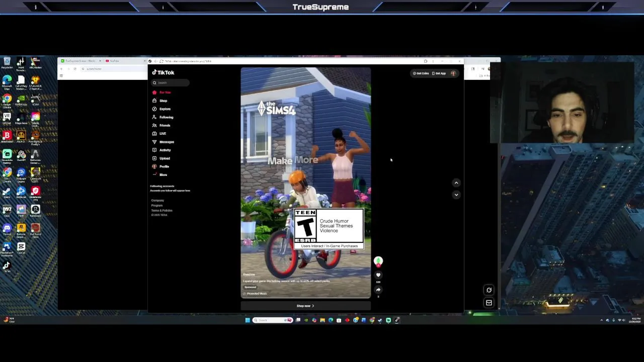Screen dimensions: 644x362
Task: Show hidden system tray icons
Action: [x=601, y=320]
